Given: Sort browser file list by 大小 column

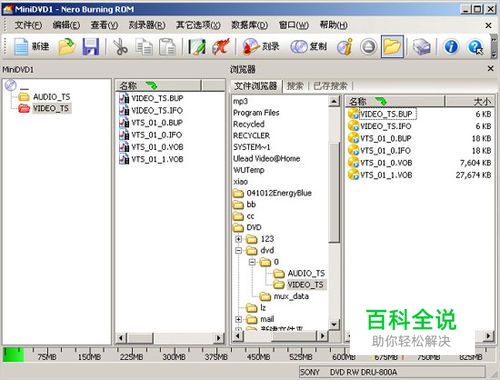Looking at the screenshot, I should (x=469, y=101).
